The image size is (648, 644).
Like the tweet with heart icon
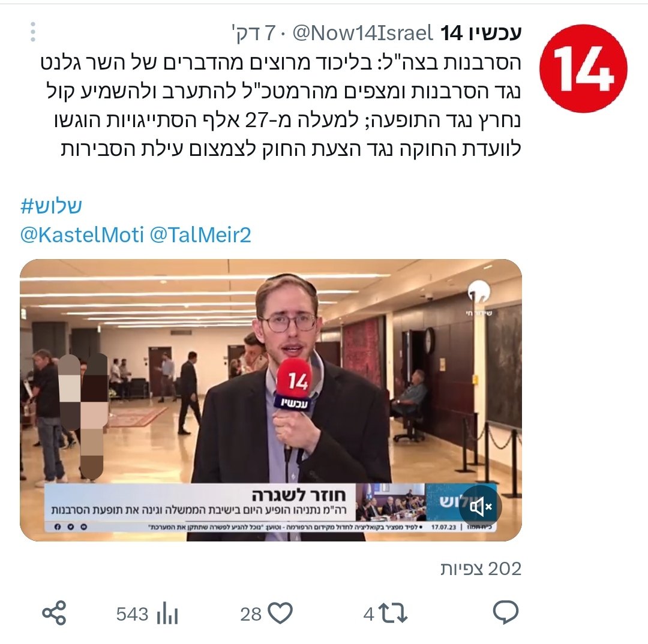click(x=280, y=613)
